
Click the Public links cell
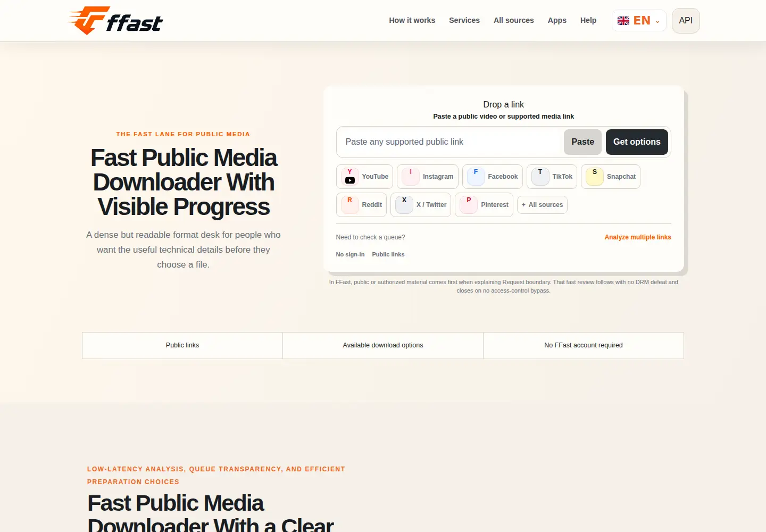click(x=182, y=345)
